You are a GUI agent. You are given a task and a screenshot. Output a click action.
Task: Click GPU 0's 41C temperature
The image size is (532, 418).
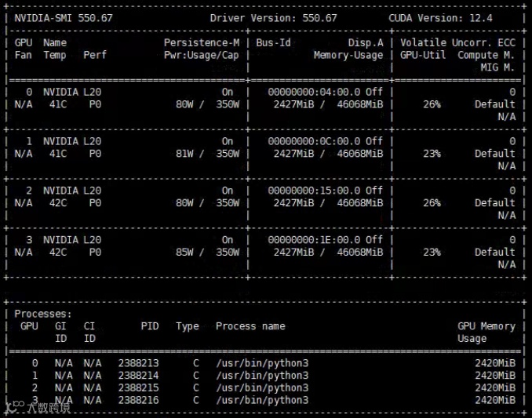click(x=58, y=104)
